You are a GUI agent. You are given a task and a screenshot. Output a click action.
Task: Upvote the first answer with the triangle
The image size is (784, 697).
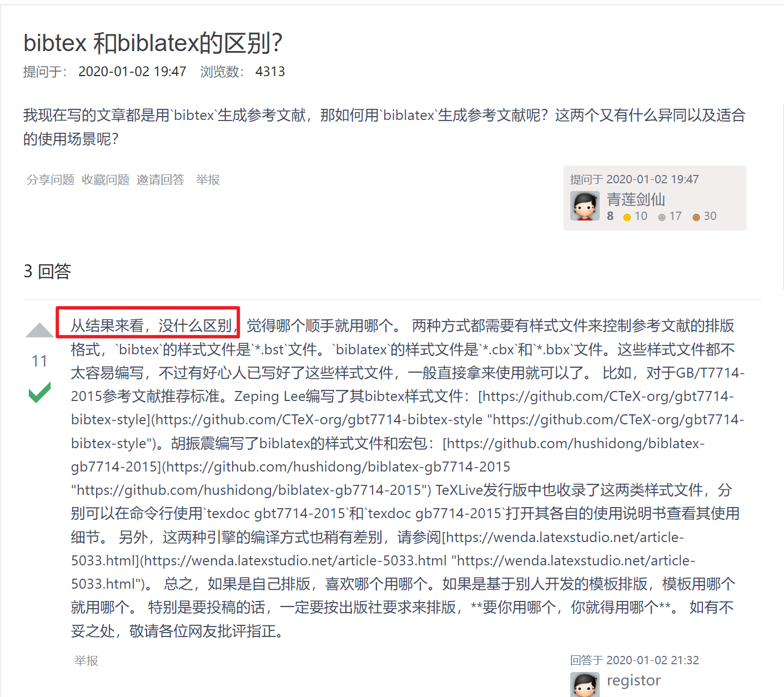point(39,330)
